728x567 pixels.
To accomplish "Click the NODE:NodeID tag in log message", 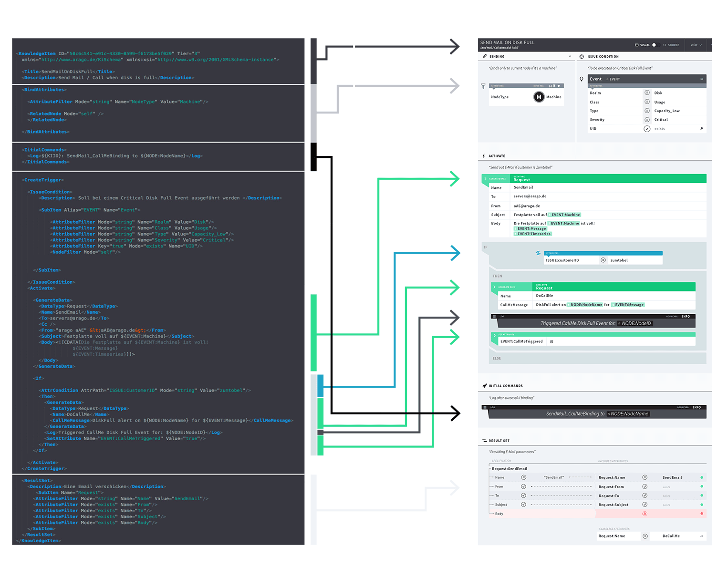I will [634, 323].
